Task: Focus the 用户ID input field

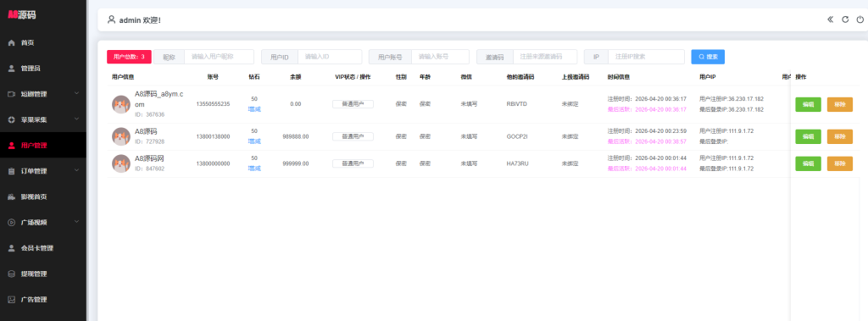Action: coord(330,57)
